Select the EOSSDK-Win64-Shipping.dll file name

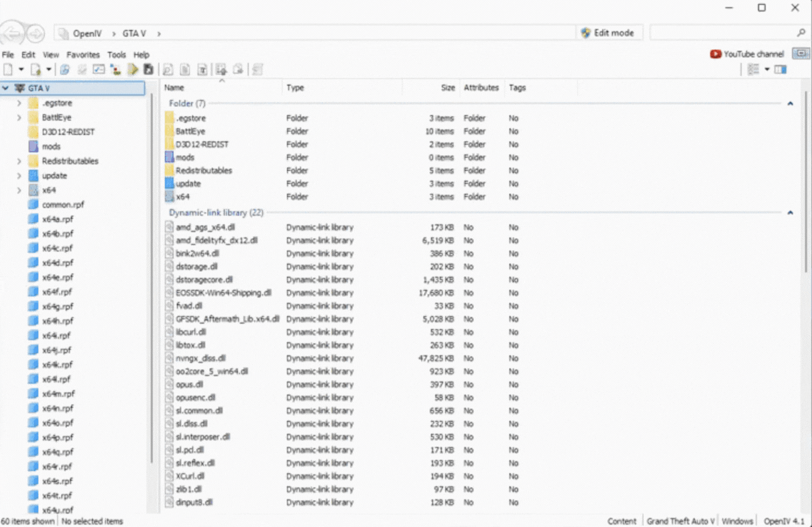[x=224, y=293]
